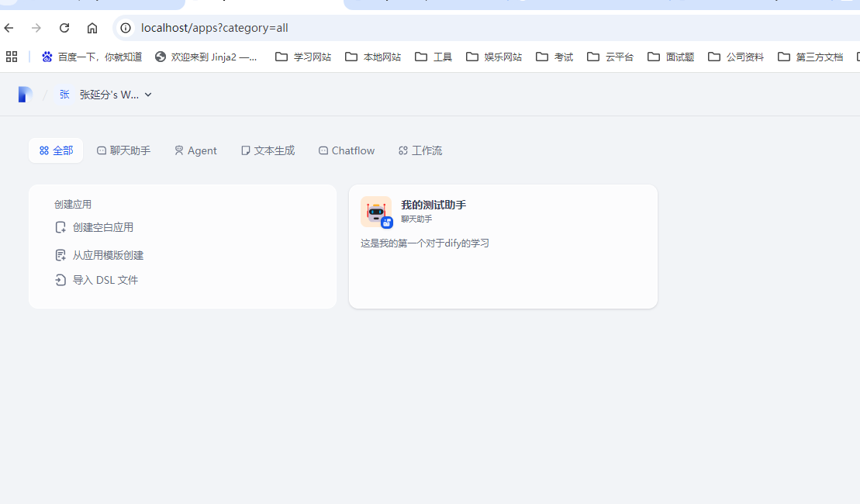860x504 pixels.
Task: Go back with the browser back arrow
Action: point(9,28)
